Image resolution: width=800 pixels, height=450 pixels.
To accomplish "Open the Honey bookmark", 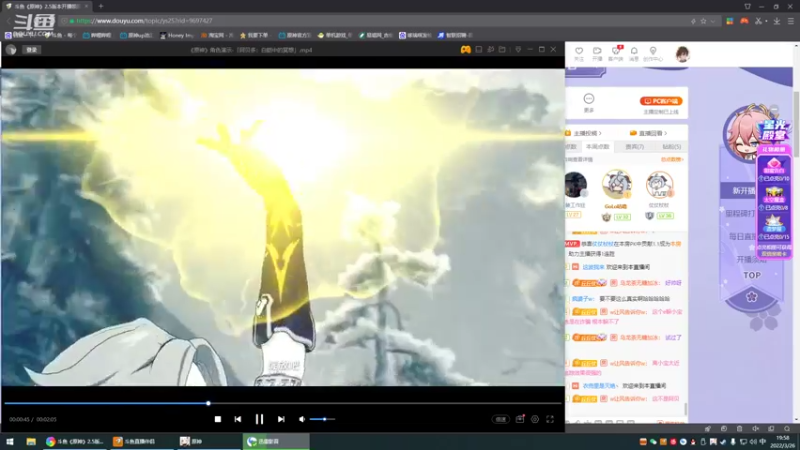I will coord(177,35).
